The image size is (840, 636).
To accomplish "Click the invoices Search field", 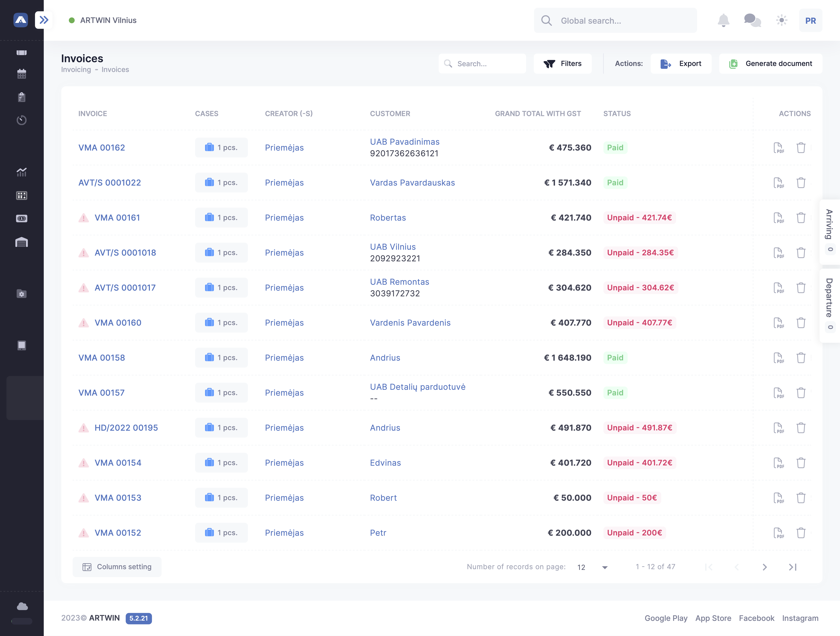I will (x=482, y=63).
